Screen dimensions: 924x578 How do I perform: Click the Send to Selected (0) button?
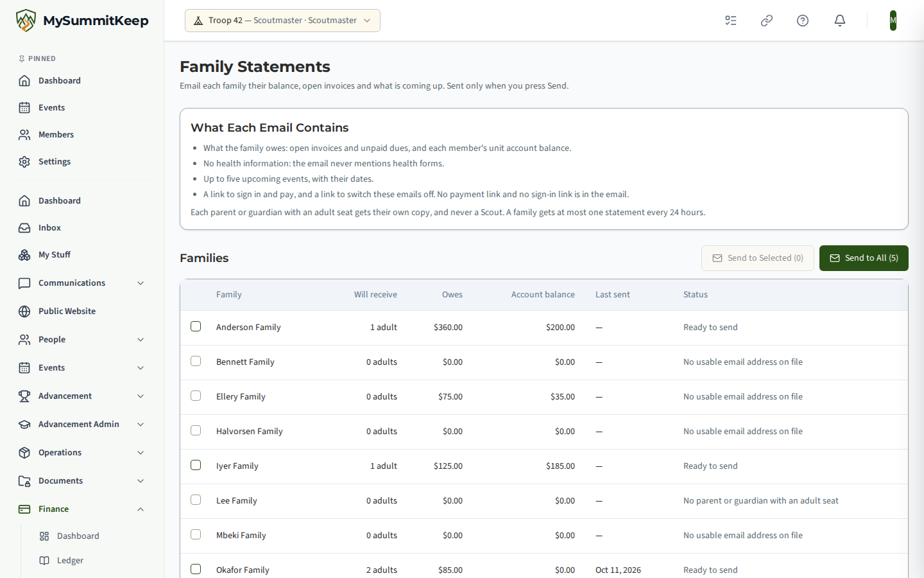point(758,258)
